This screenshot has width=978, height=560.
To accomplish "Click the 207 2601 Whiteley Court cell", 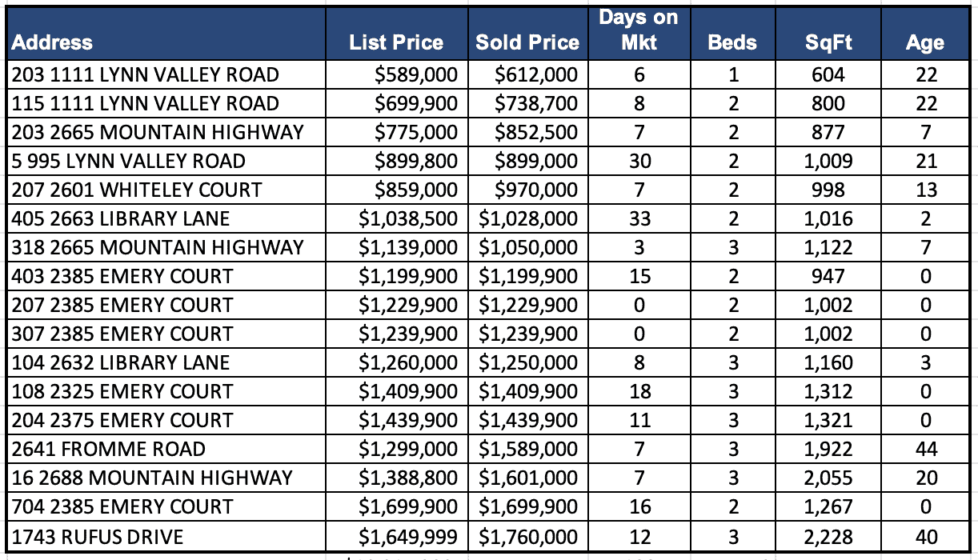I will click(137, 190).
